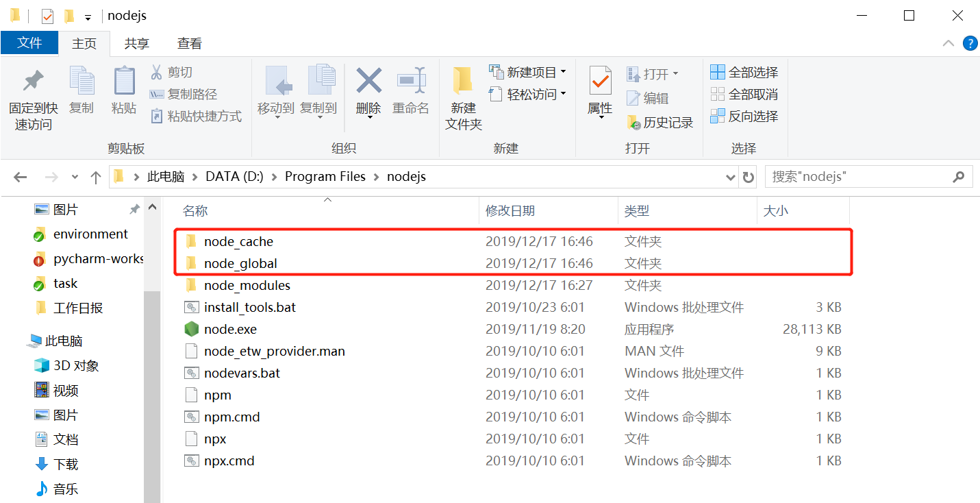Viewport: 980px width, 503px height.
Task: Click the back navigation arrow
Action: point(20,176)
